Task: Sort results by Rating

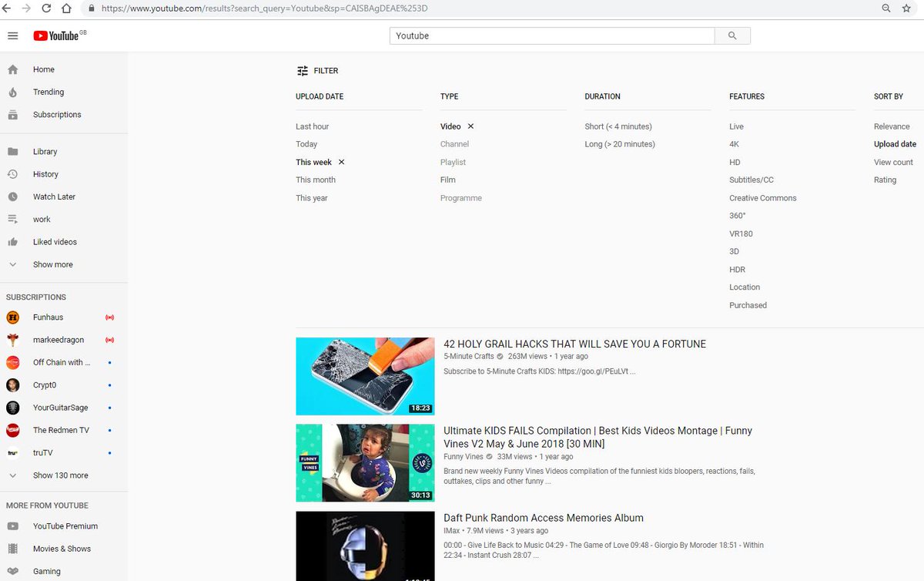Action: coord(885,180)
